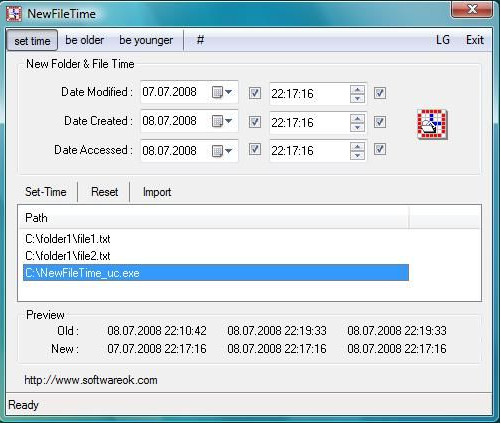
Task: Increase Date Accessed time with up arrow
Action: [x=357, y=147]
